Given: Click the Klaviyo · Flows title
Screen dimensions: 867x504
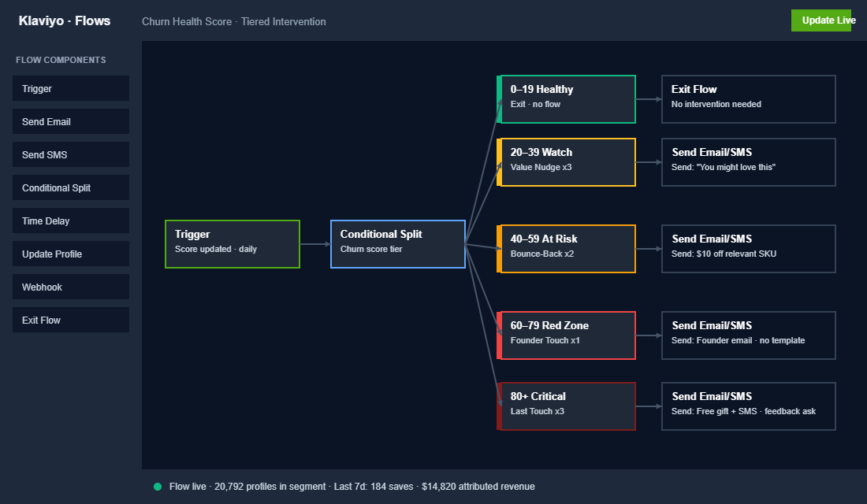Looking at the screenshot, I should click(x=65, y=21).
